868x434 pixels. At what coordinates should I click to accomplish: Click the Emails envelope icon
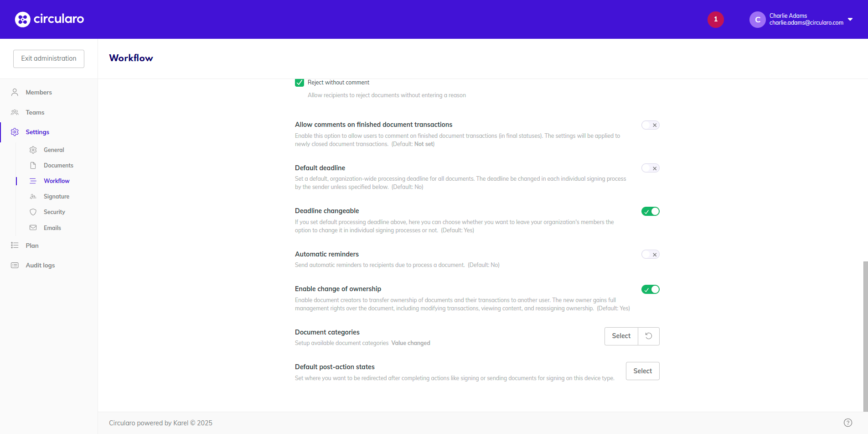click(x=33, y=227)
